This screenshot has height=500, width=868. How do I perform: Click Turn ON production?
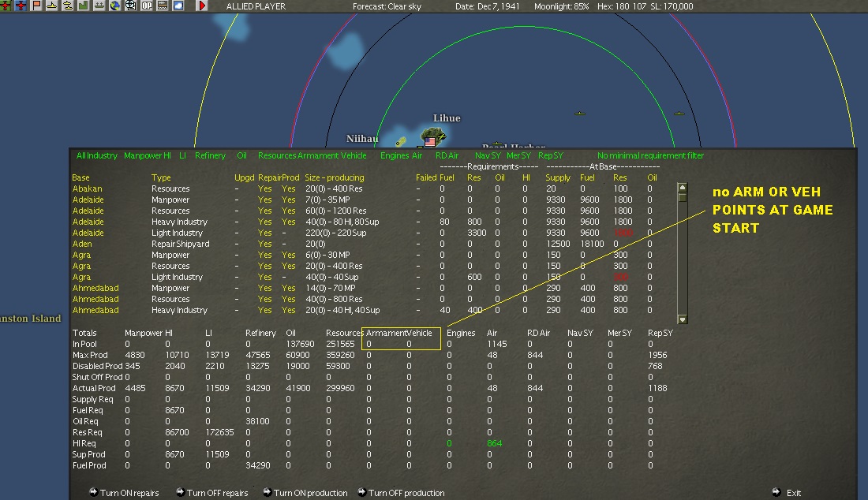(x=311, y=493)
